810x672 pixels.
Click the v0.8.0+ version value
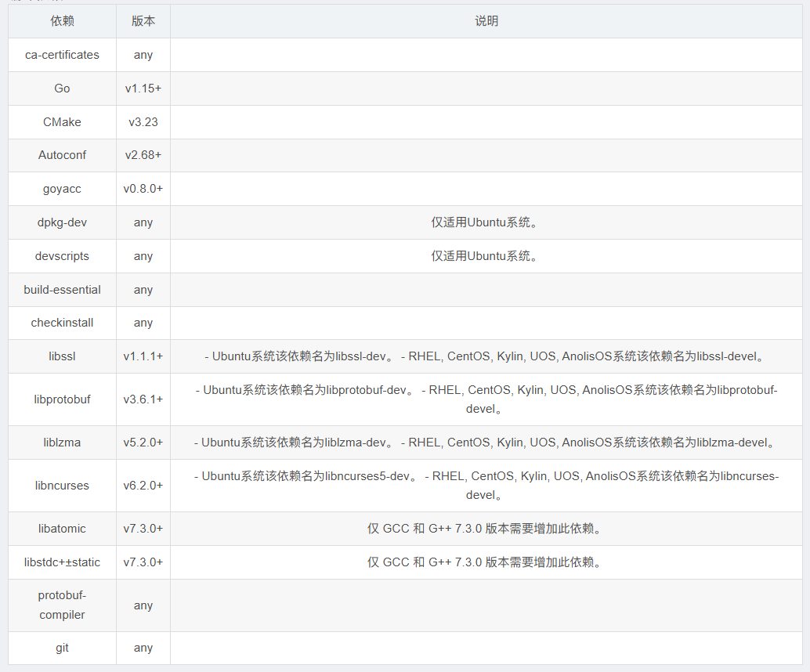(143, 189)
